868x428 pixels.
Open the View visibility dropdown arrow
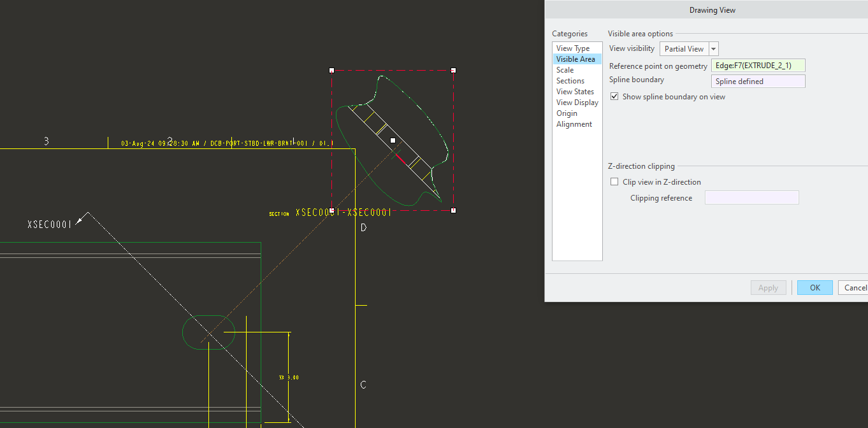pyautogui.click(x=714, y=48)
